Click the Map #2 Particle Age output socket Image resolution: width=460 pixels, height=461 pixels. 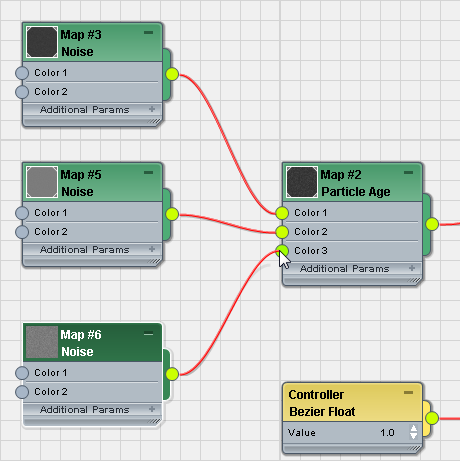point(432,224)
